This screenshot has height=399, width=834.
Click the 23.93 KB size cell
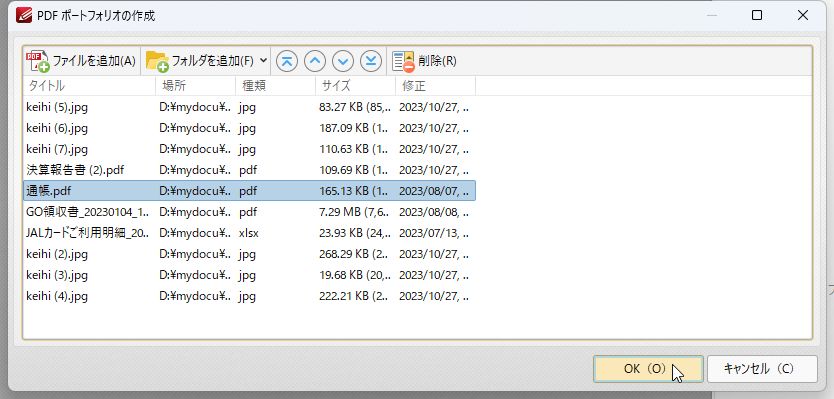point(355,233)
